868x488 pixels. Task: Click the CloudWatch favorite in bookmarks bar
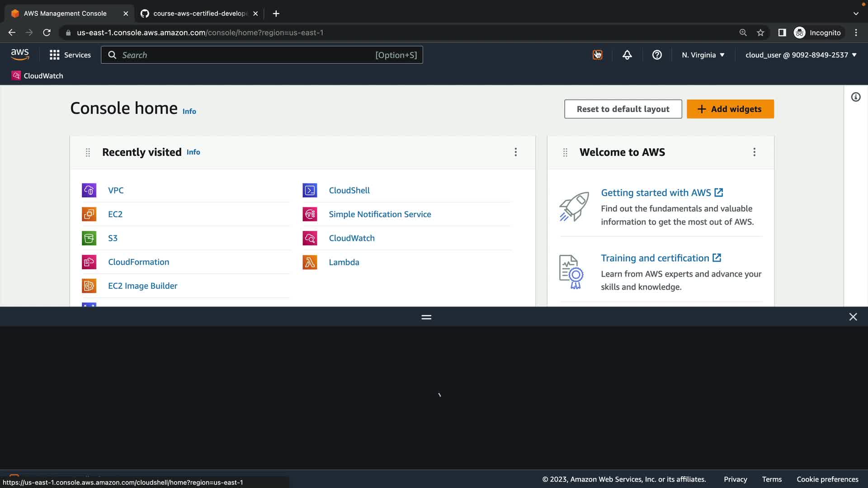coord(38,75)
